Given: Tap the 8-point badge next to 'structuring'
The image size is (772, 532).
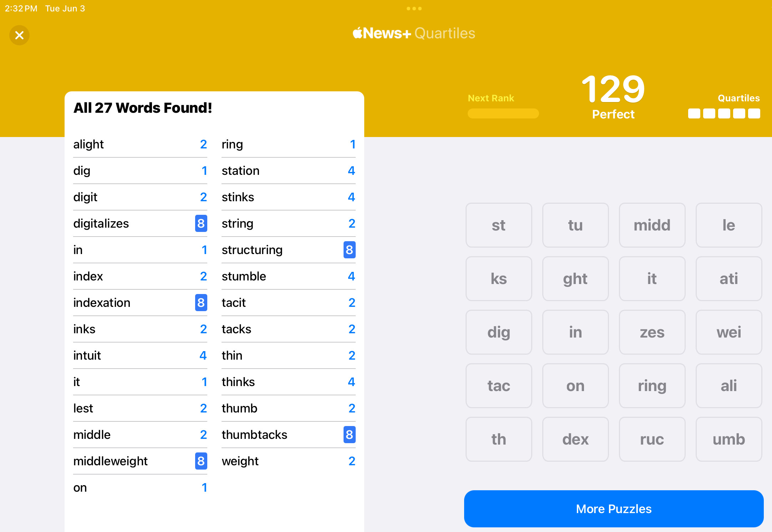Looking at the screenshot, I should [349, 250].
